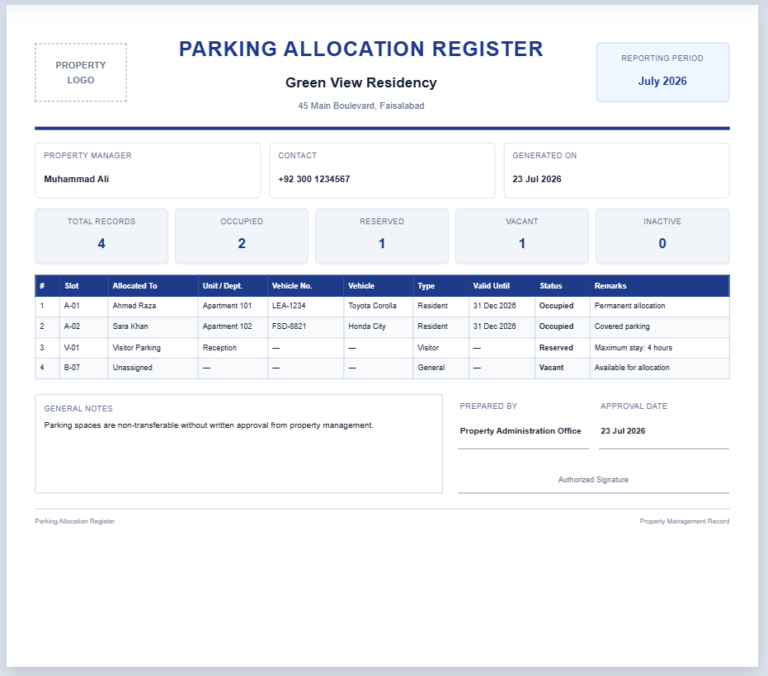Click vehicle number LEA-1234
Screen dimensions: 768x676
[x=288, y=306]
